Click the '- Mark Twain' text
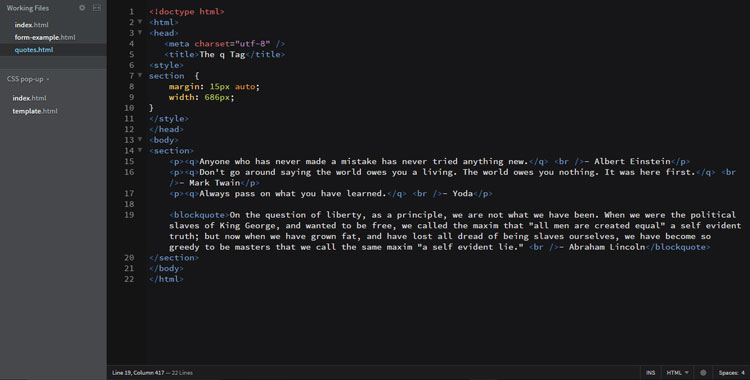The height and width of the screenshot is (380, 750). 210,183
